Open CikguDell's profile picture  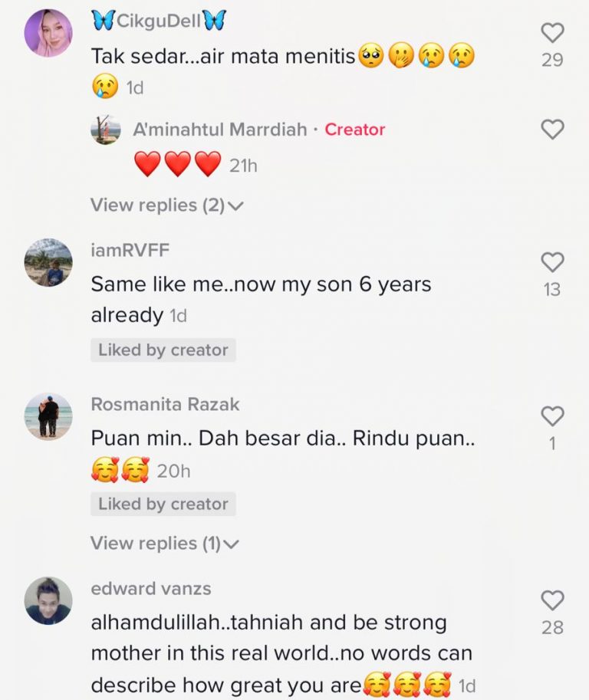pyautogui.click(x=48, y=33)
